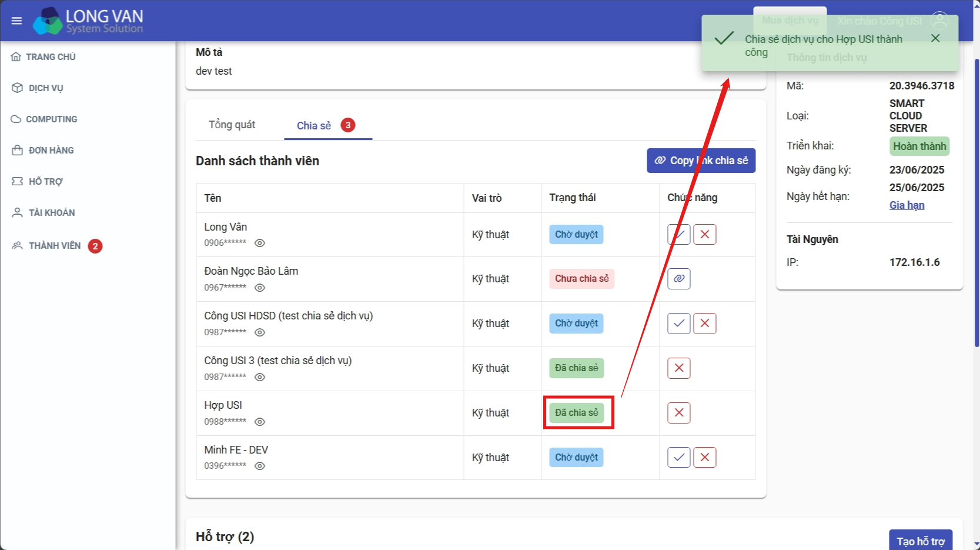The height and width of the screenshot is (550, 980).
Task: Open Thành viên members section
Action: [46, 245]
